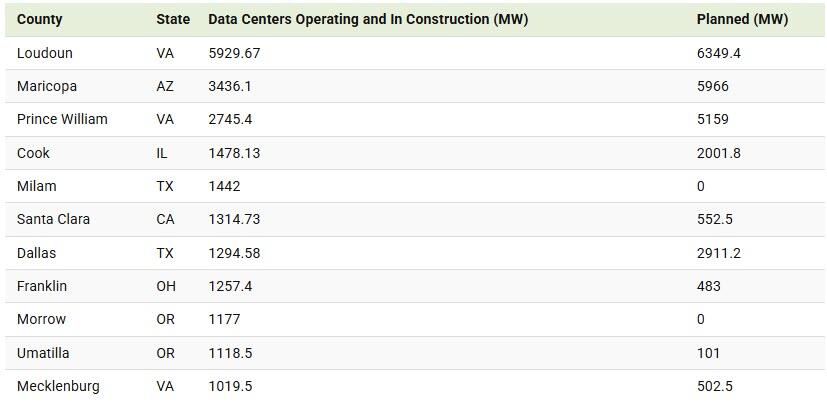Click the Maricopa county name

click(x=47, y=86)
